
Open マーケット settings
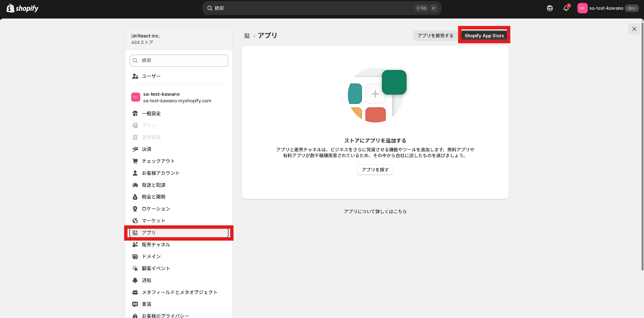pos(179,221)
